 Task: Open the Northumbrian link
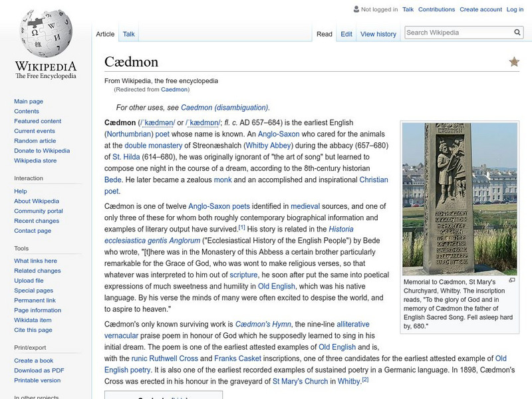pos(129,134)
